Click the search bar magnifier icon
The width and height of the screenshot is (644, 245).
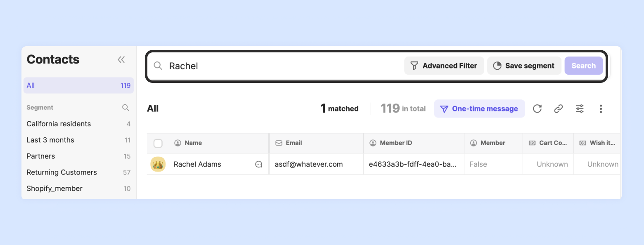point(158,66)
